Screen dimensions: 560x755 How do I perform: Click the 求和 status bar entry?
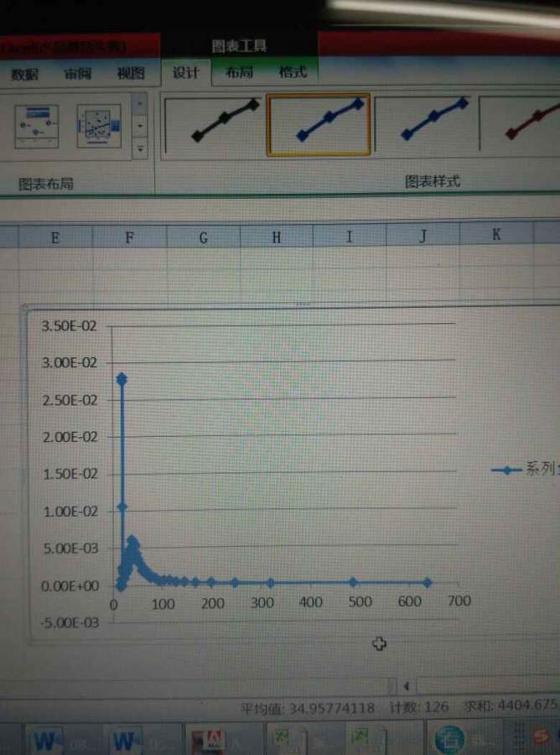[511, 706]
